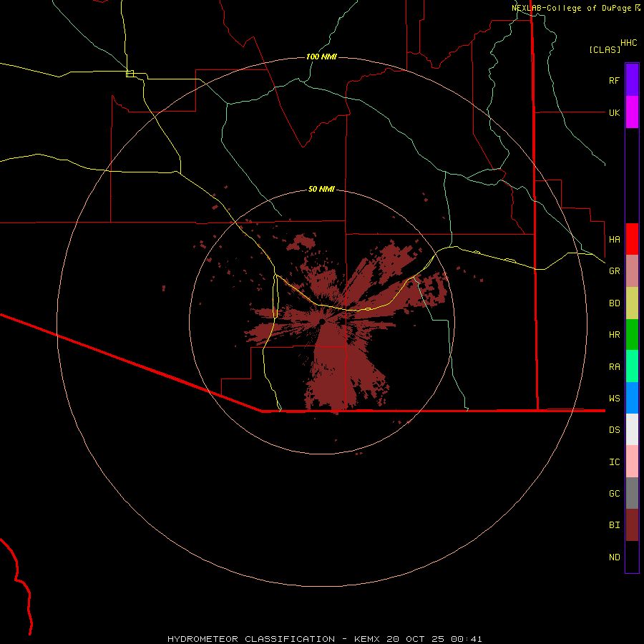Screen dimensions: 644x644
Task: Click the GC legend label
Action: point(614,494)
